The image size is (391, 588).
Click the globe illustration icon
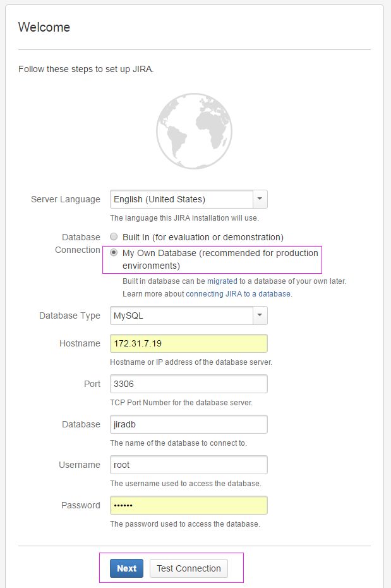pos(194,131)
